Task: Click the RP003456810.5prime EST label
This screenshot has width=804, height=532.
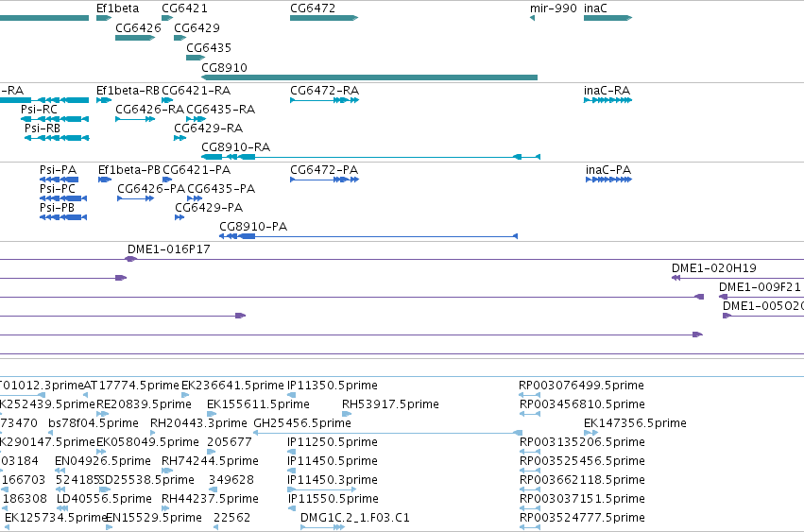Action: [583, 404]
